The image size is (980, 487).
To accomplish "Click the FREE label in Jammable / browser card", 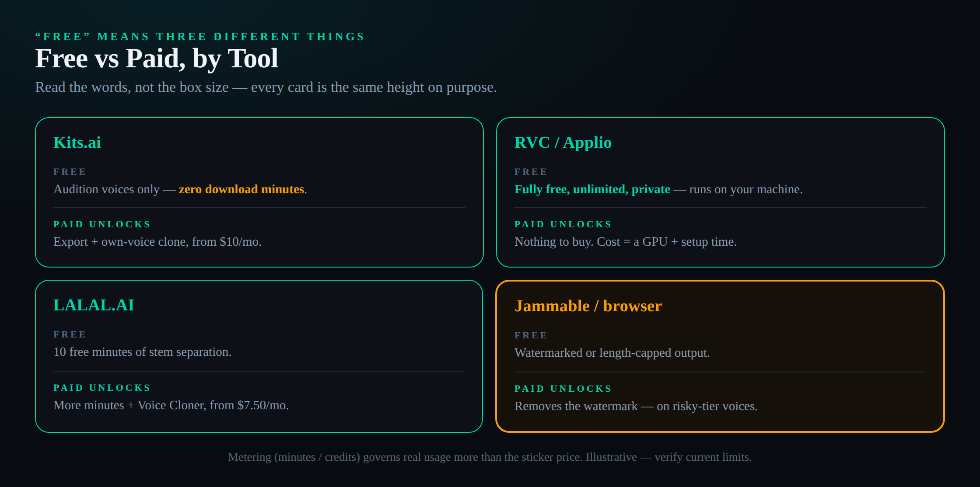I will click(x=531, y=335).
